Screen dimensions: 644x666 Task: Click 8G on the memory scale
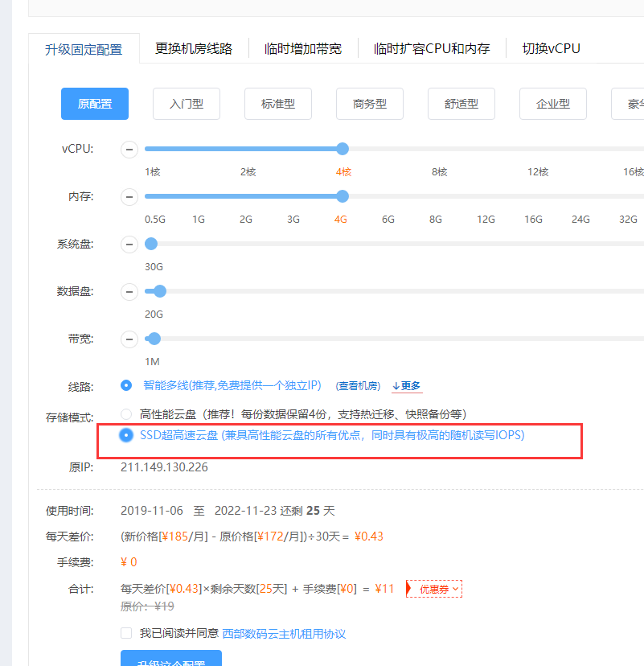click(436, 219)
